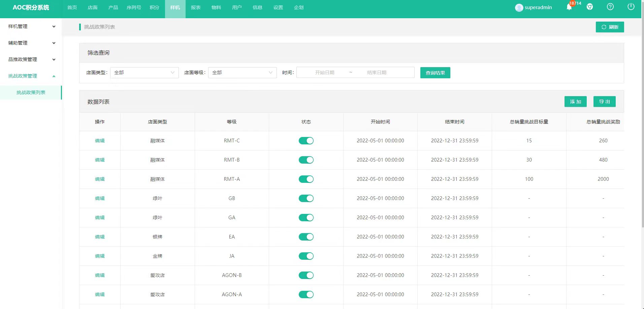Toggle status switch for GB row

click(x=306, y=198)
